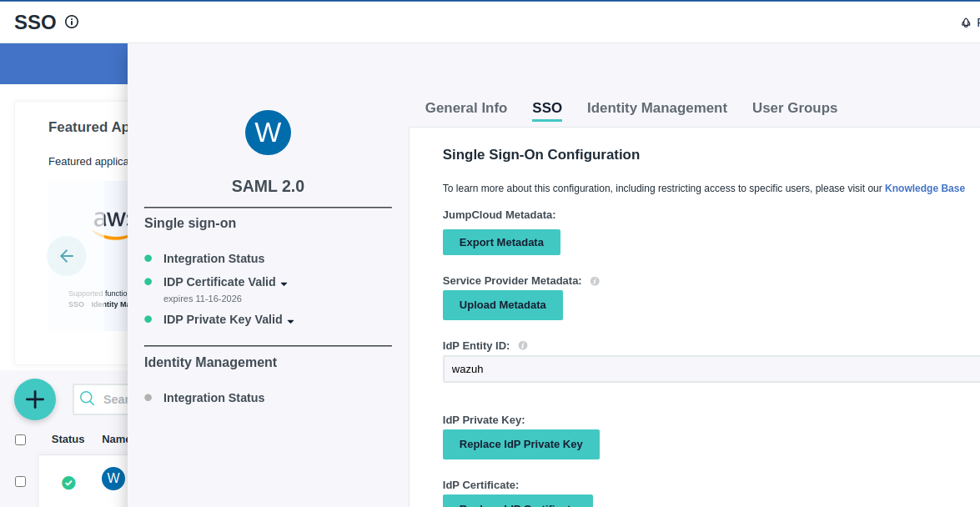Click the expires 11-16-2026 text

tap(203, 299)
